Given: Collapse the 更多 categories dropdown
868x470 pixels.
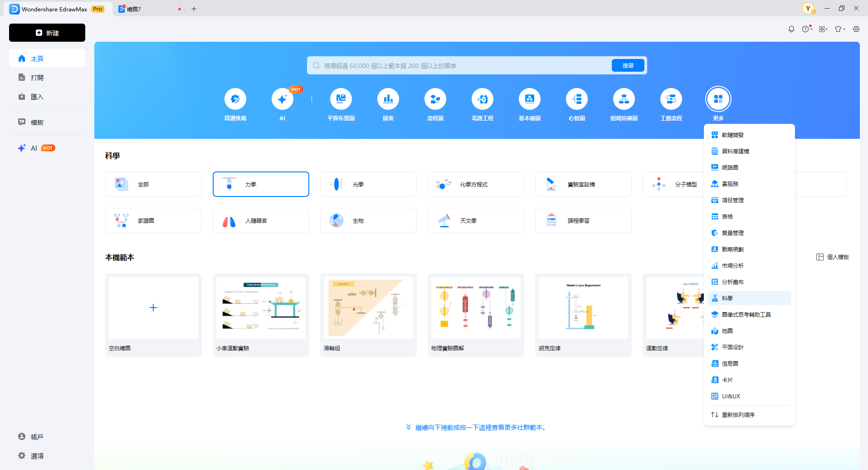Looking at the screenshot, I should click(x=718, y=99).
